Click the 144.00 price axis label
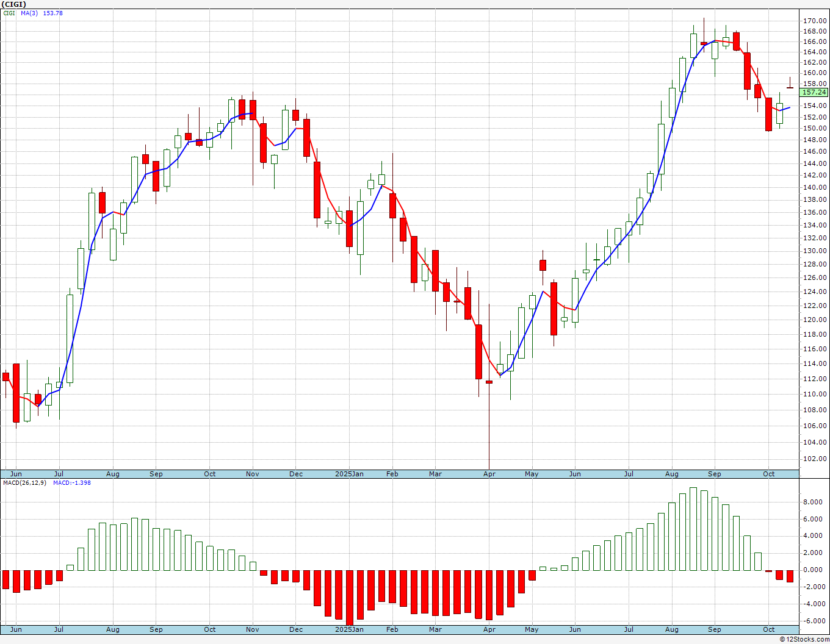 pos(815,164)
